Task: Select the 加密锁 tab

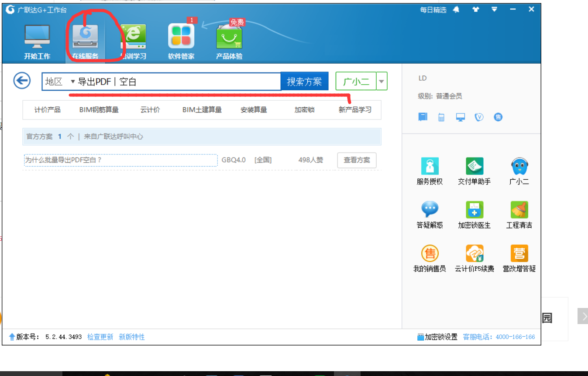Action: [x=304, y=110]
